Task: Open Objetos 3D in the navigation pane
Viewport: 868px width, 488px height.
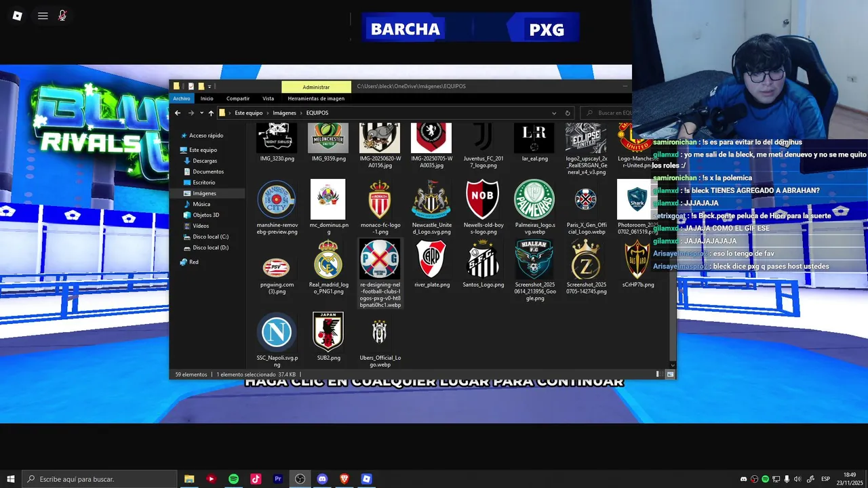Action: point(206,215)
